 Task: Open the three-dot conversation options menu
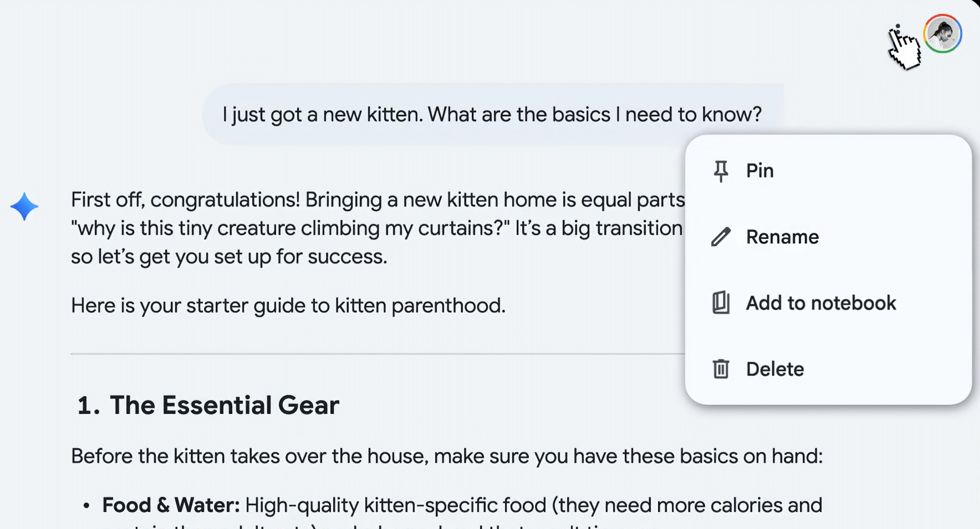pyautogui.click(x=898, y=32)
